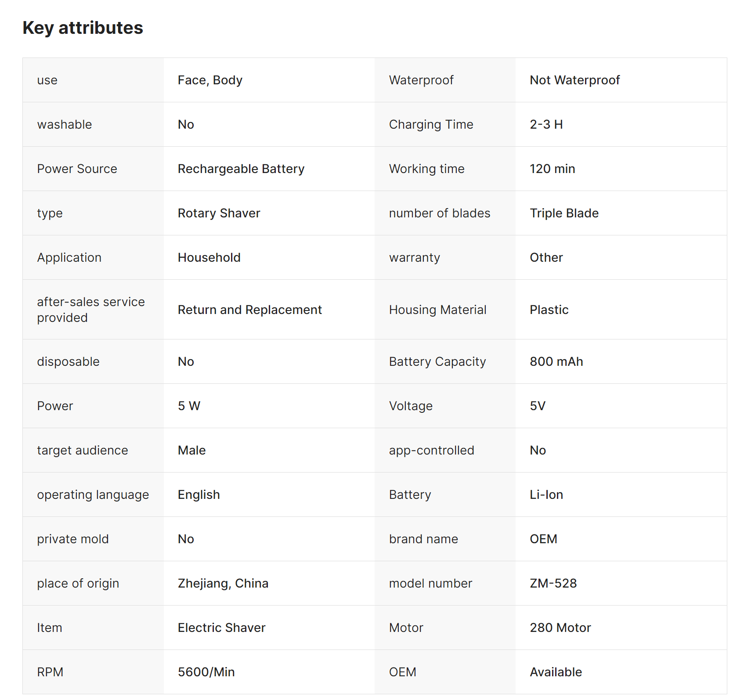744x700 pixels.
Task: Select the Return and Replacement text
Action: coord(249,310)
